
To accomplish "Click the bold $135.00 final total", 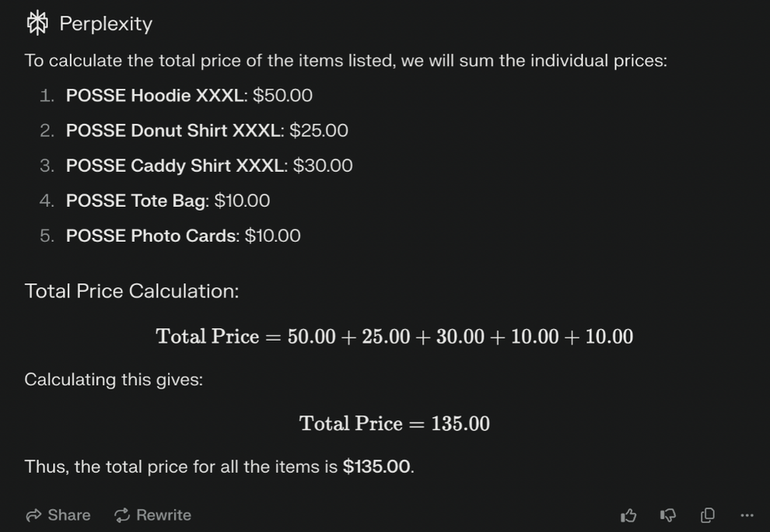I will [x=376, y=467].
